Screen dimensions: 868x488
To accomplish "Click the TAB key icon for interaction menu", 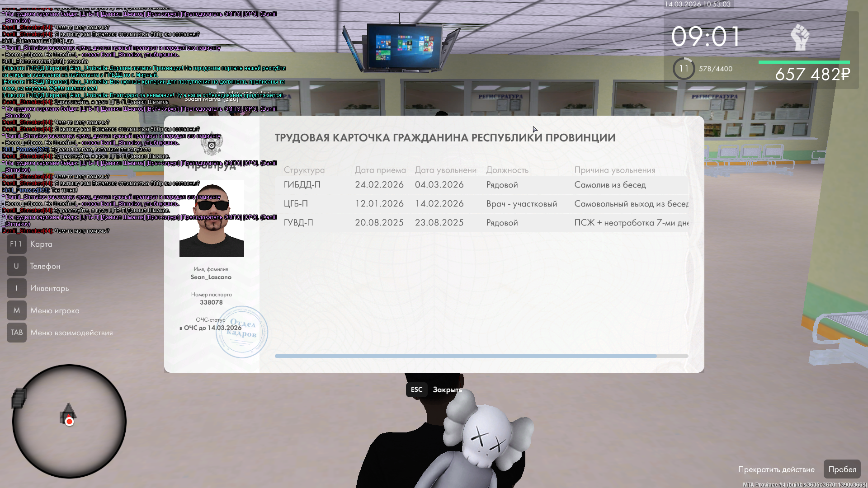I will [x=16, y=333].
